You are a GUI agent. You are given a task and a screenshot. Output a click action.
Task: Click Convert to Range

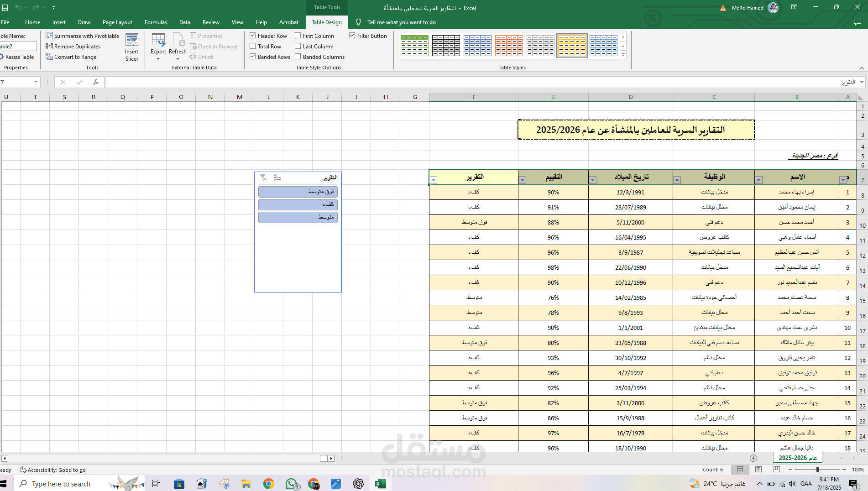[x=71, y=57]
